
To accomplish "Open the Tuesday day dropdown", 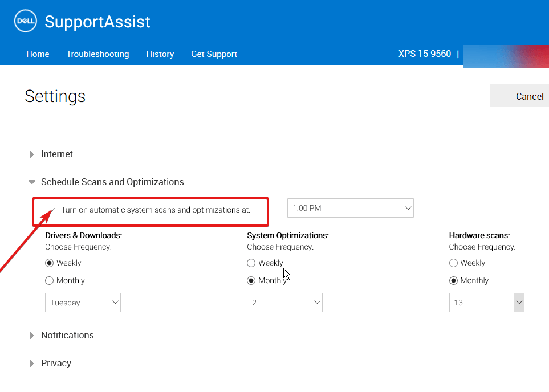I will (x=83, y=303).
